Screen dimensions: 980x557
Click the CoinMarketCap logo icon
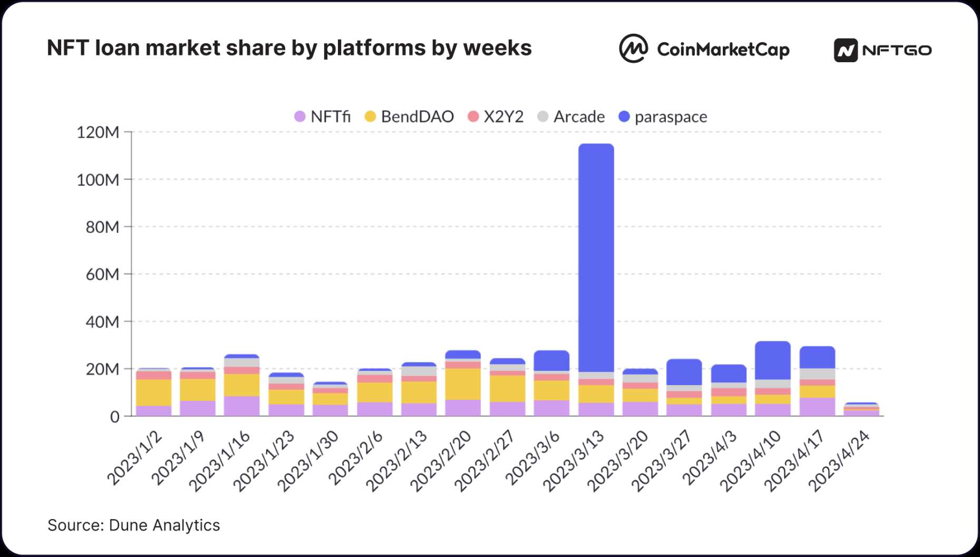point(633,49)
